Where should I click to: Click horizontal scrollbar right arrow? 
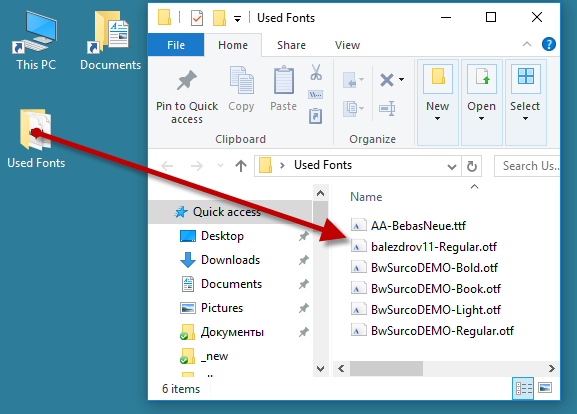click(551, 368)
